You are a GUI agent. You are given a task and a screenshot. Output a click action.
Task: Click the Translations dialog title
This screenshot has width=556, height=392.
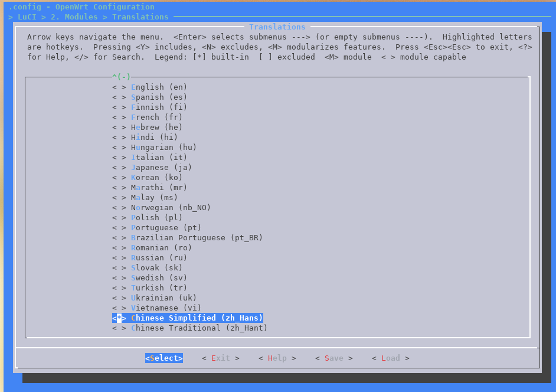(277, 27)
